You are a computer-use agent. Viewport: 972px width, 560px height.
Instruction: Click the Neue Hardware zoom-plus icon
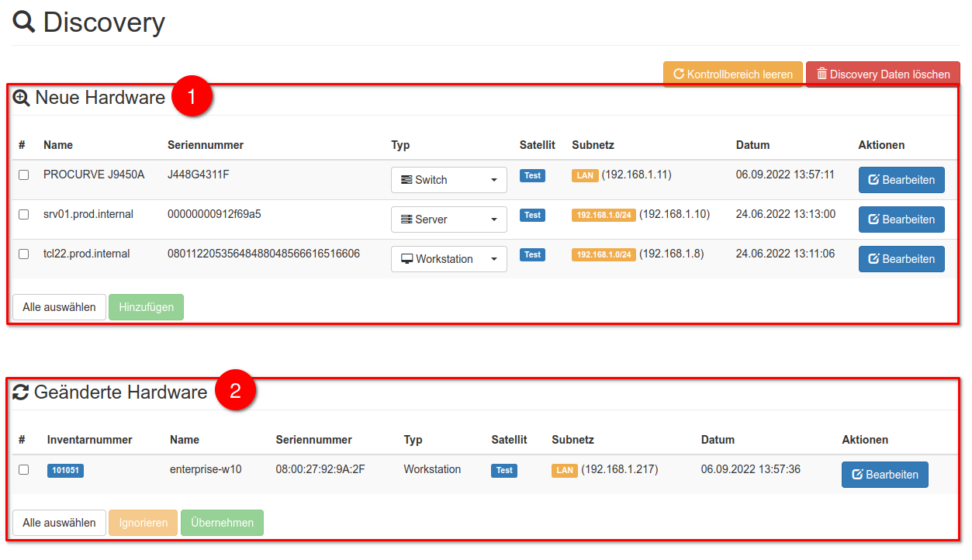21,99
